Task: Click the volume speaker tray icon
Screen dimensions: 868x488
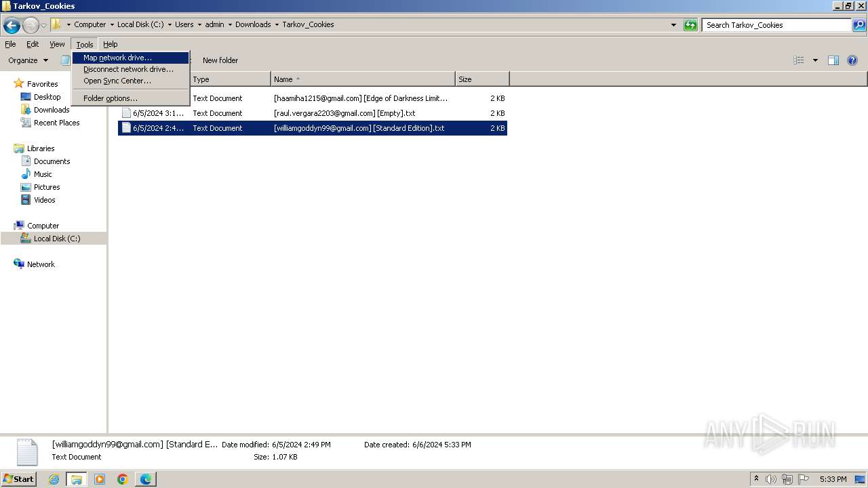Action: (x=771, y=479)
